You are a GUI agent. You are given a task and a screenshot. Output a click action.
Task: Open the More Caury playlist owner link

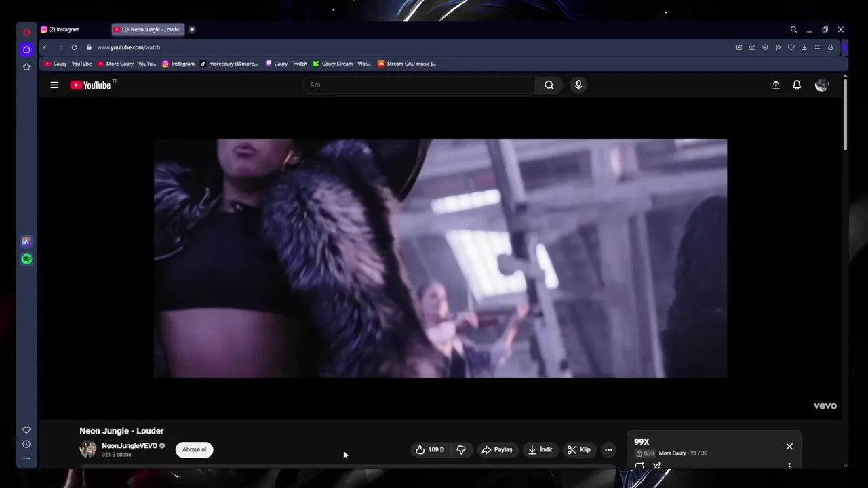672,453
